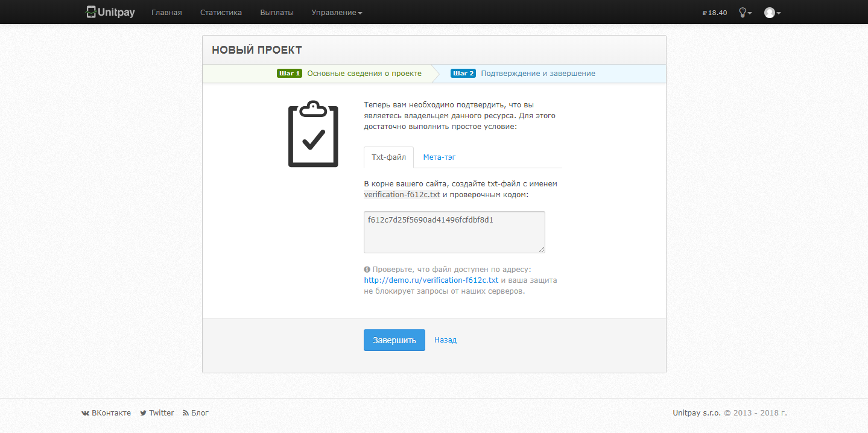Screen dimensions: 868x433
Task: Click the textarea resize handle
Action: [542, 250]
